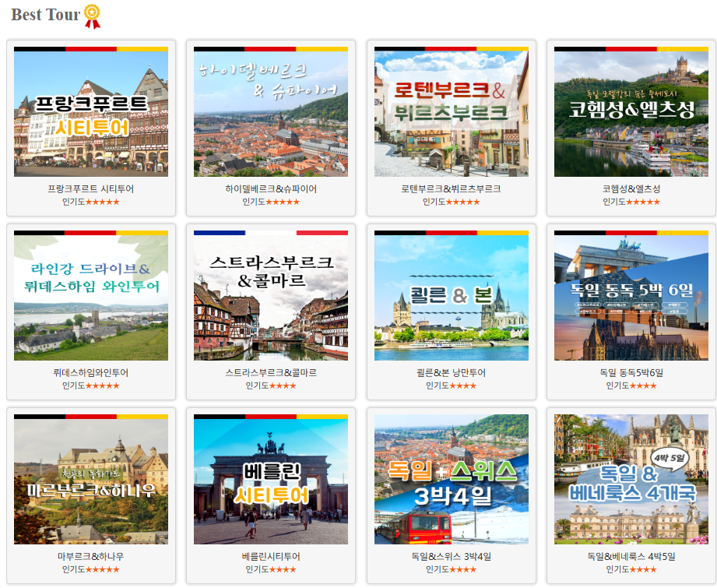717x588 pixels.
Task: Open the 쾰른&본 낭만투어 thumbnail
Action: [x=451, y=296]
